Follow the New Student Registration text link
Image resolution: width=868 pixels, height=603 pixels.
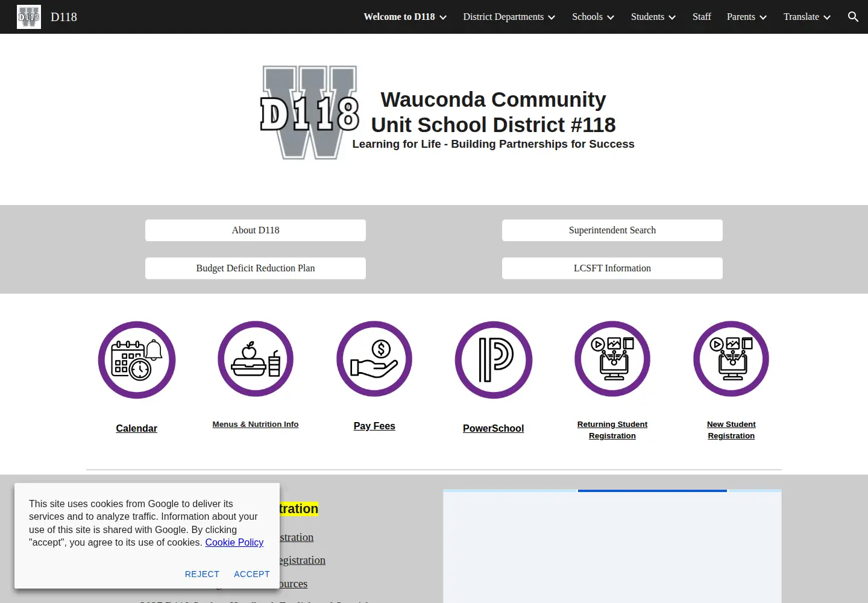[x=731, y=430]
